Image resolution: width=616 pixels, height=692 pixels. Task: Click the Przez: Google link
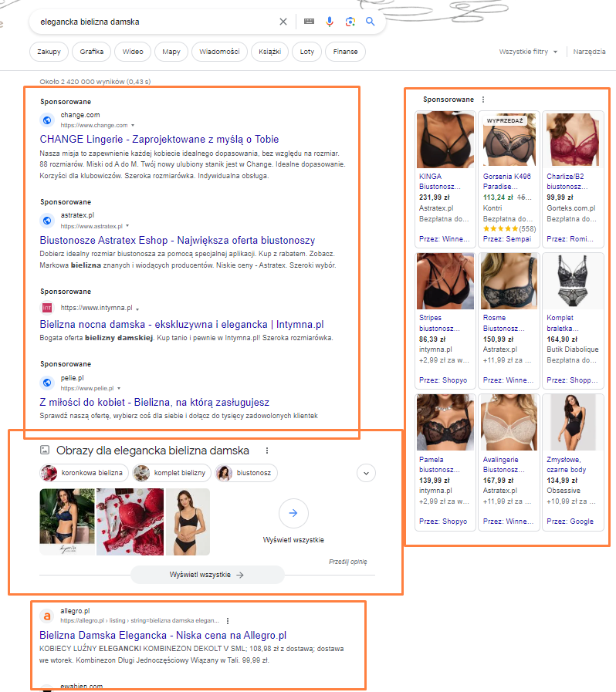pos(570,522)
